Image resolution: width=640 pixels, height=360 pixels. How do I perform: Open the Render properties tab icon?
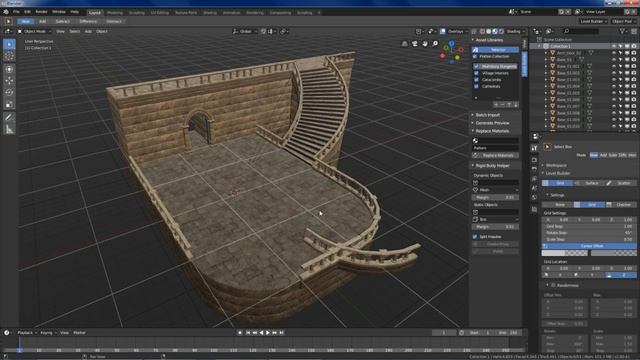534,160
